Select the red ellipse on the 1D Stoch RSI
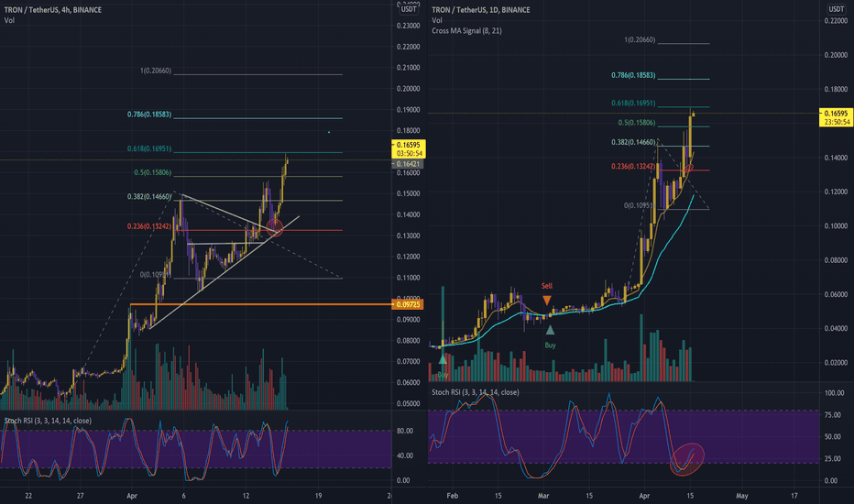The height and width of the screenshot is (504, 854). [687, 459]
